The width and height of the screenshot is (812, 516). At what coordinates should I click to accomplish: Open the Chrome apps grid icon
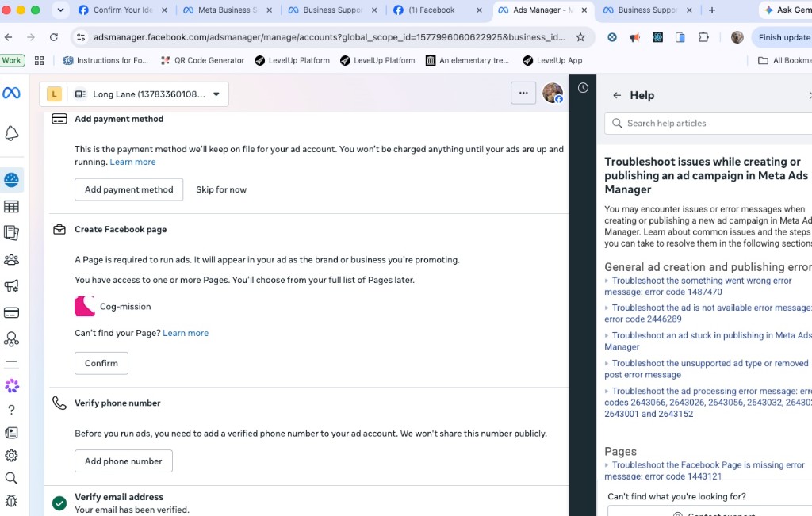39,60
